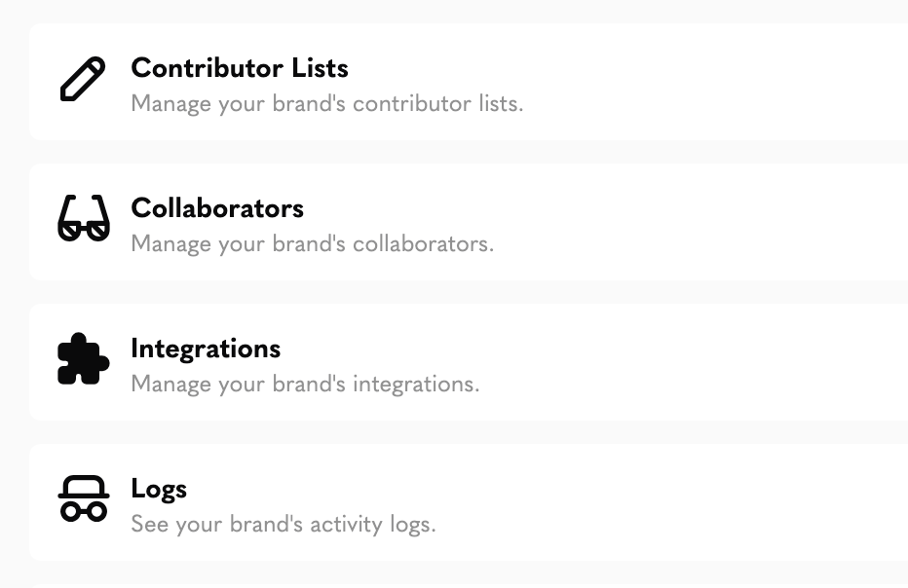Click blank space in Collaborators card

point(695,222)
